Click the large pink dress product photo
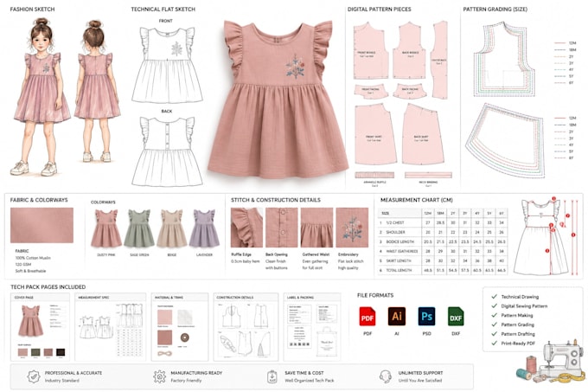Image resolution: width=588 pixels, height=392 pixels. point(278,100)
